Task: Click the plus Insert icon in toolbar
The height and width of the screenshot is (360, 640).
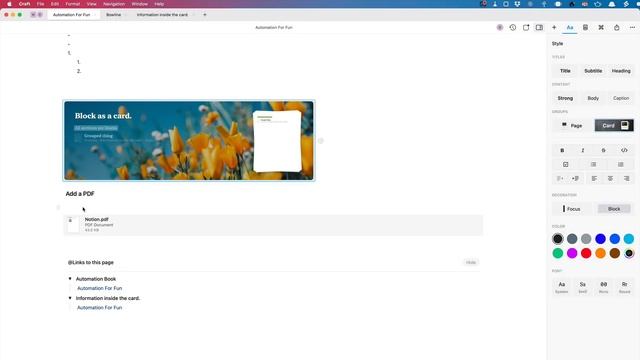Action: [554, 27]
